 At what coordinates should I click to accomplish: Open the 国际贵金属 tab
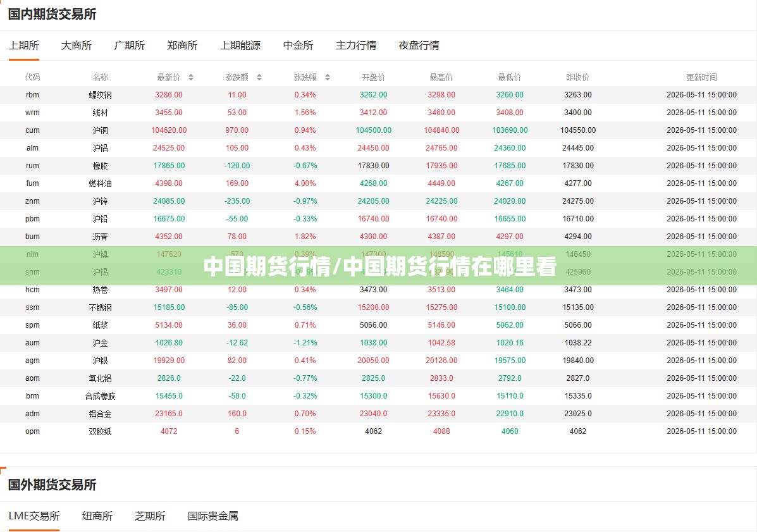213,516
